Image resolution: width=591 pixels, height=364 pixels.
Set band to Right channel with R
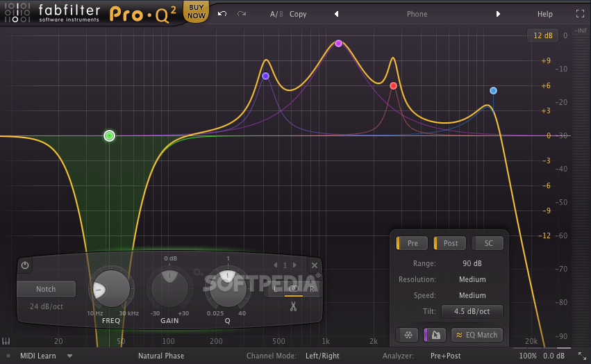pyautogui.click(x=312, y=289)
